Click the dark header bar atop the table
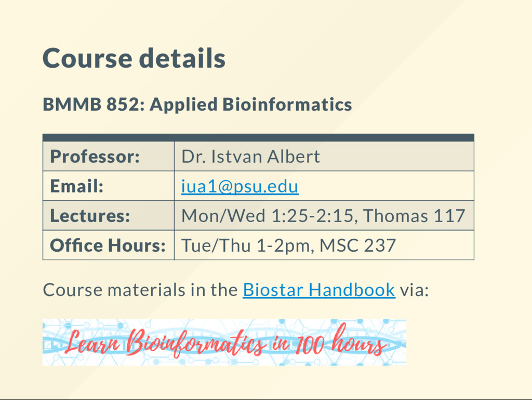The image size is (532, 400). pyautogui.click(x=258, y=137)
